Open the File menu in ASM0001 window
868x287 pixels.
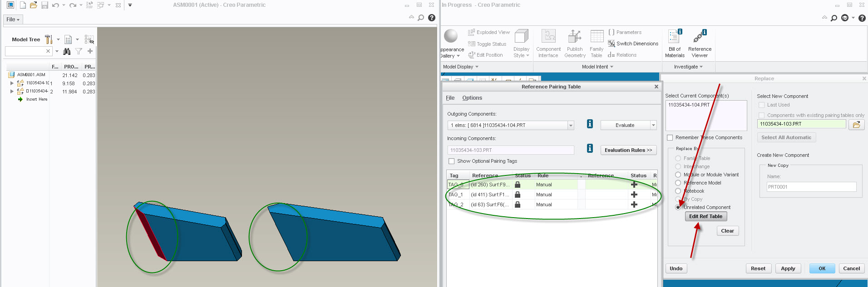point(13,19)
